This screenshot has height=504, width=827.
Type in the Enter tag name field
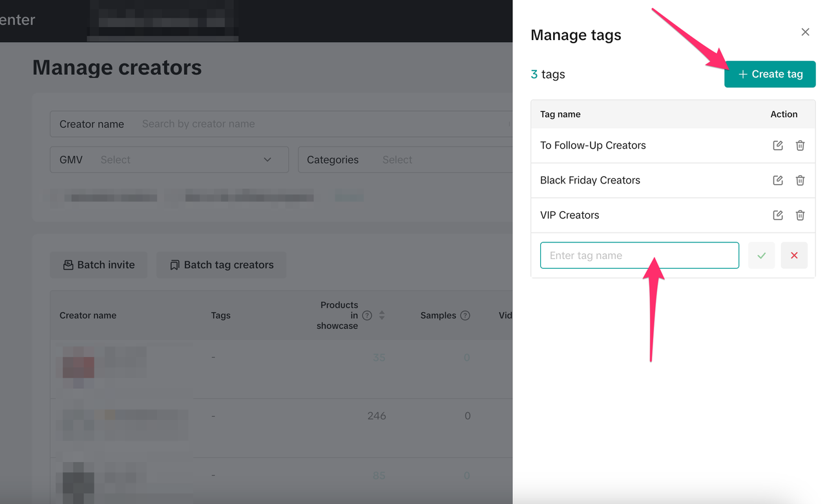[639, 255]
